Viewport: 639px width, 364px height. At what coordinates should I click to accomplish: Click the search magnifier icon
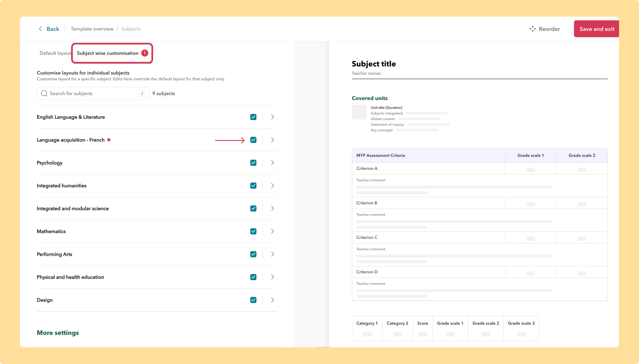point(44,93)
